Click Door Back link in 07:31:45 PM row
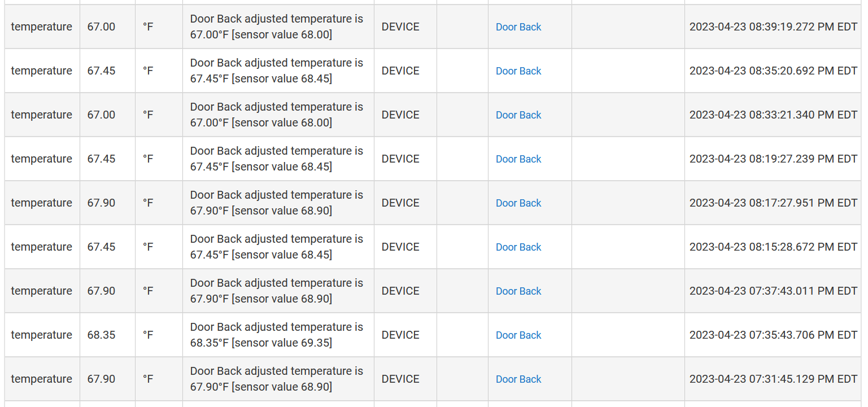 pyautogui.click(x=518, y=379)
